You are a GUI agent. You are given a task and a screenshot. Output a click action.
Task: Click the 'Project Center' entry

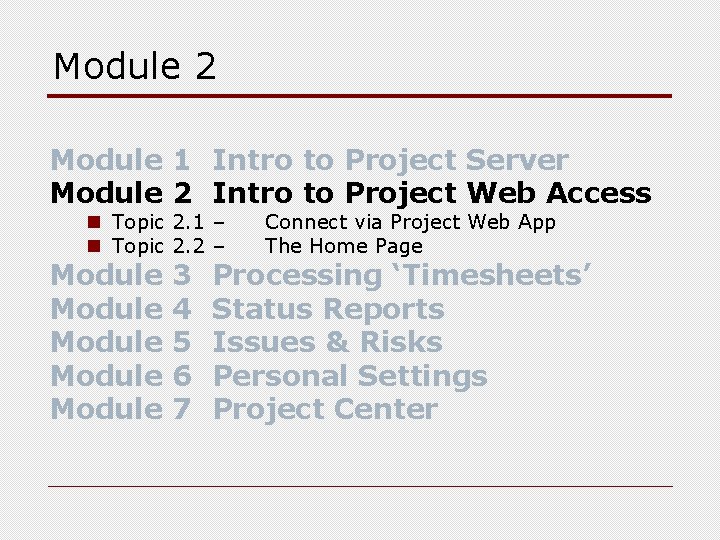[326, 409]
